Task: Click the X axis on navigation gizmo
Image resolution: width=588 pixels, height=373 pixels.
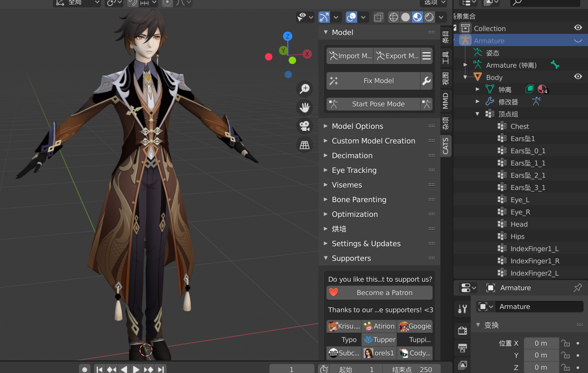Action: tap(307, 54)
